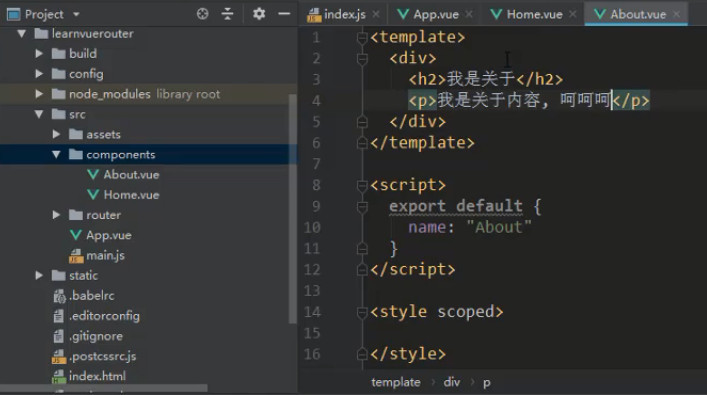707x395 pixels.
Task: Hide the Project panel with minimize icon
Action: pos(284,14)
